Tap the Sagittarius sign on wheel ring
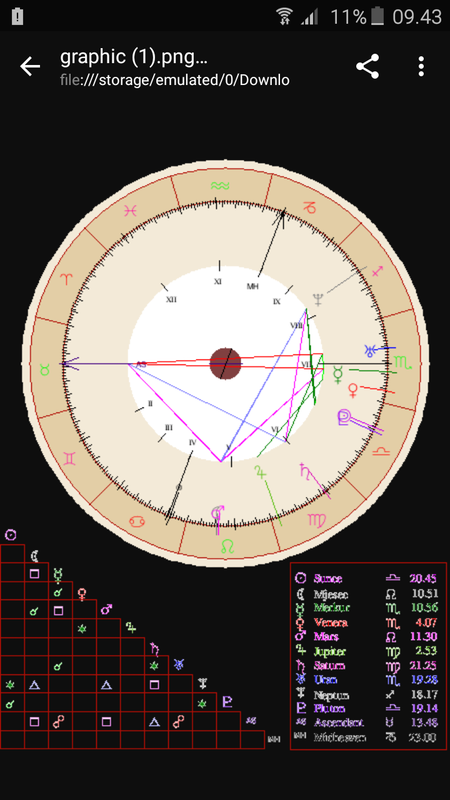The width and height of the screenshot is (450, 800). pos(378,272)
